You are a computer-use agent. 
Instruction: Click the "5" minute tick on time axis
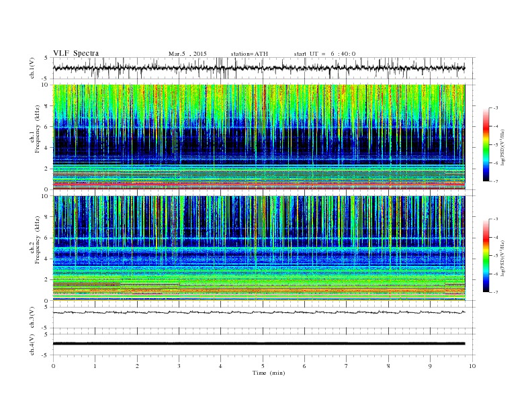(263, 366)
